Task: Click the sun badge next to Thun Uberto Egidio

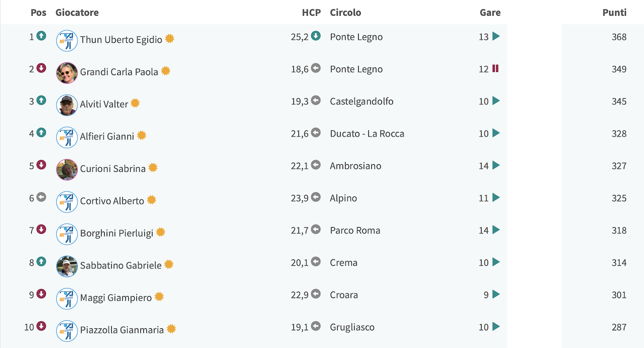Action: [x=170, y=39]
